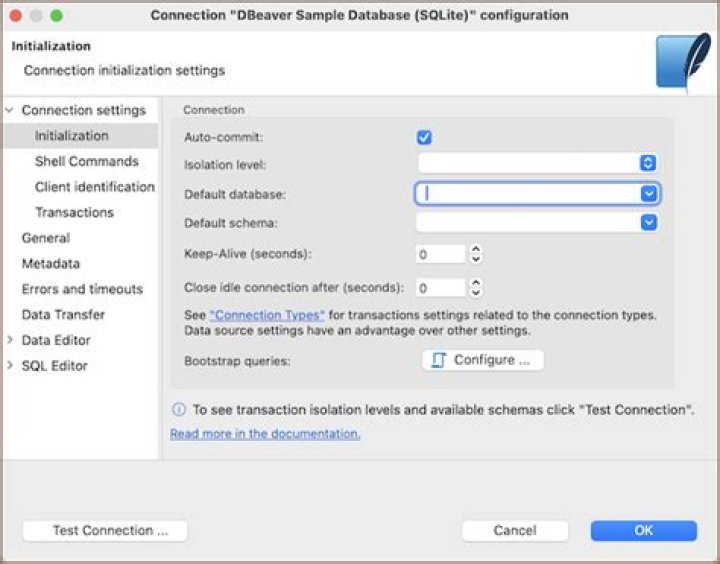
Task: Select Metadata in the sidebar
Action: click(x=51, y=264)
